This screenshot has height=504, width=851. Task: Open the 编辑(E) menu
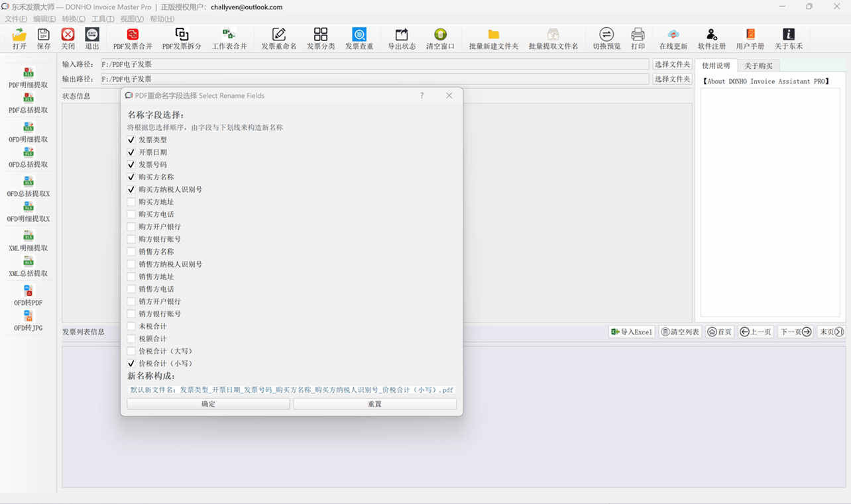click(x=44, y=19)
